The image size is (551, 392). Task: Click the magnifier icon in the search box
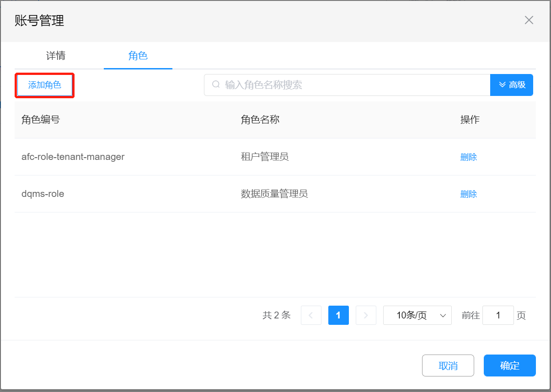click(x=216, y=85)
